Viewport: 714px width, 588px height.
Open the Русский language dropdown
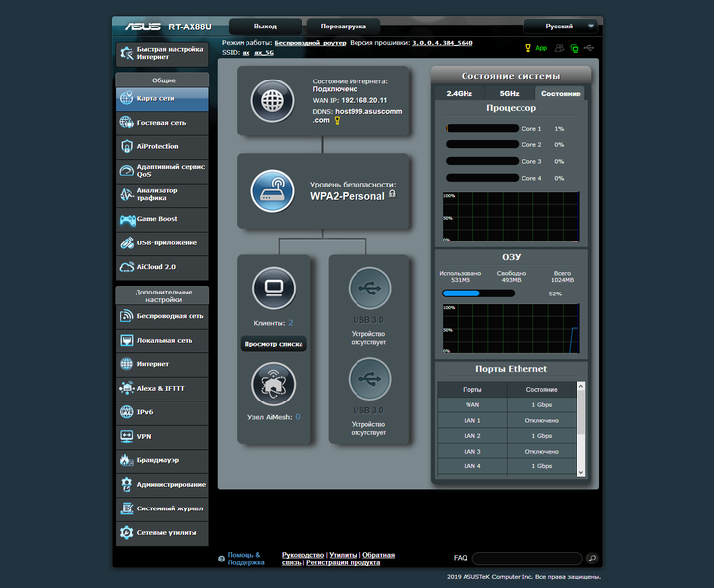[x=561, y=26]
